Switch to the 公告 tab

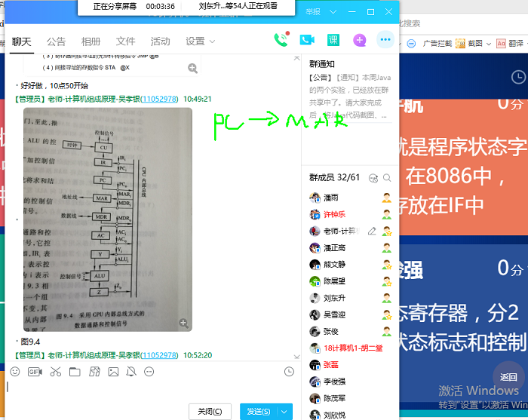[x=56, y=41]
